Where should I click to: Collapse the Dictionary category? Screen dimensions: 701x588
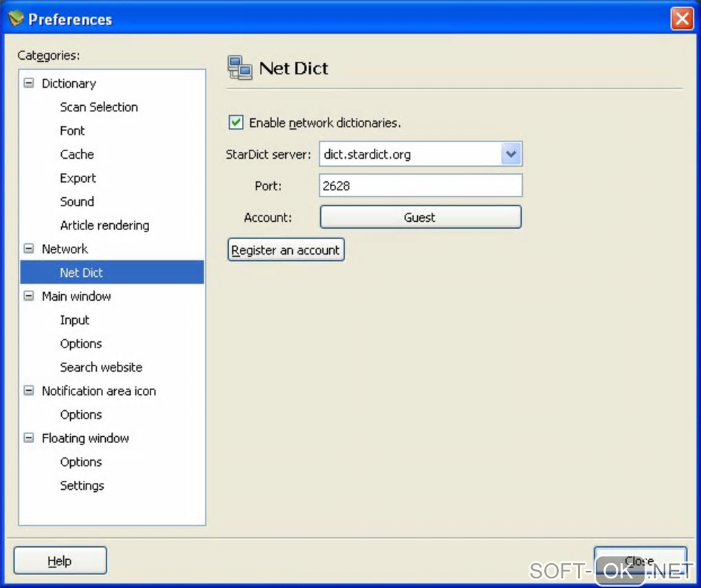pyautogui.click(x=29, y=83)
